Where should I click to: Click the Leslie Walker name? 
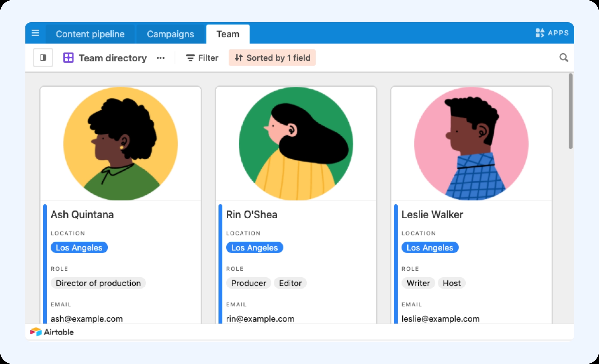[x=432, y=215]
